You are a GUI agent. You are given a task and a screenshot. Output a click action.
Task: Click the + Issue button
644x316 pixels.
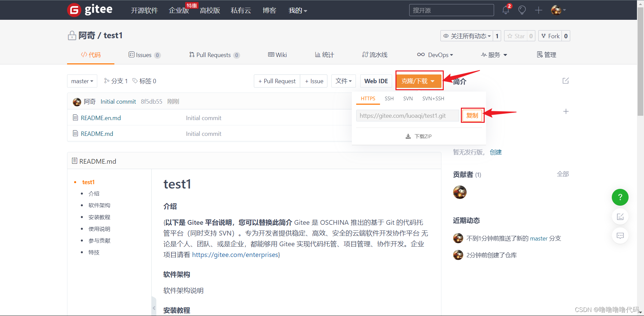(314, 81)
